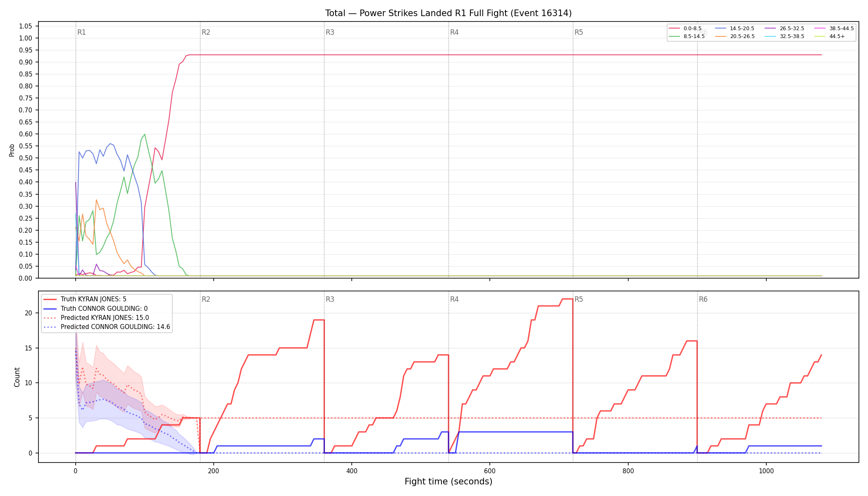The image size is (868, 496).
Task: Click the R4 round marker in count chart
Action: (x=454, y=299)
